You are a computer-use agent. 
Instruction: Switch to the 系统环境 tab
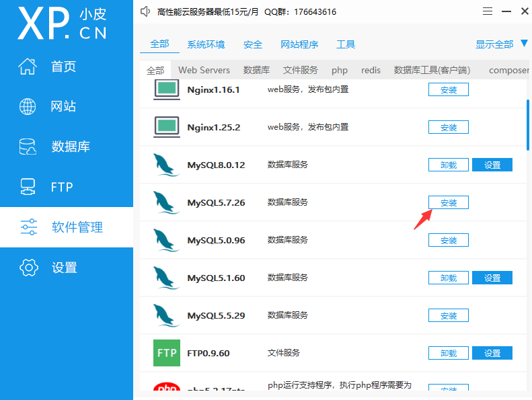pos(206,44)
